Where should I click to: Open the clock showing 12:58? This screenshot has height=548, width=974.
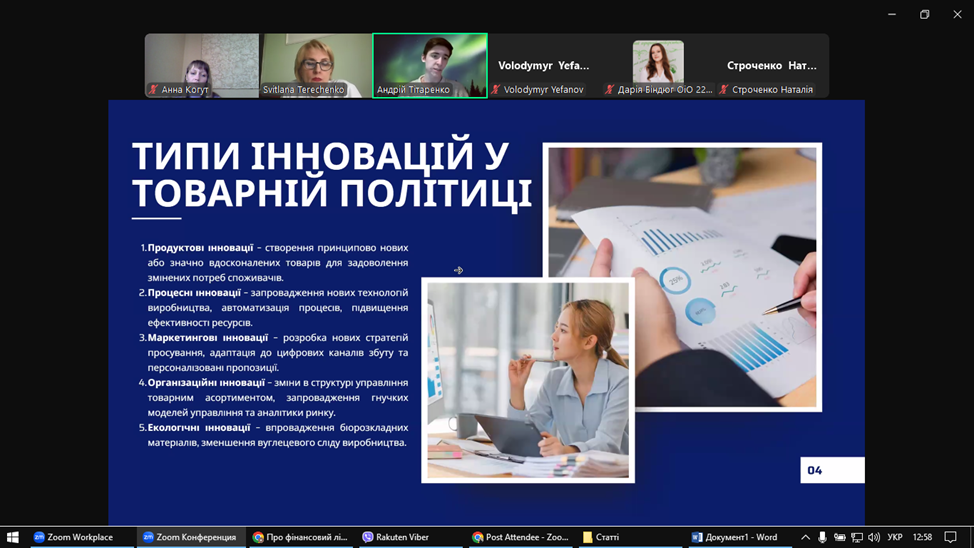[922, 537]
